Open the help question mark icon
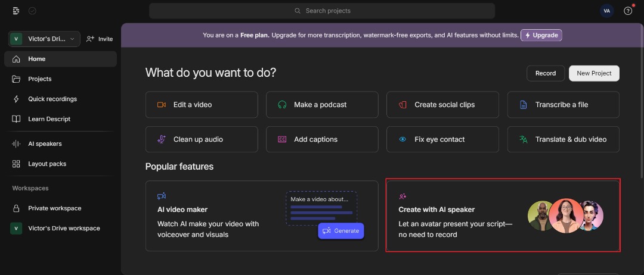644x275 pixels. point(627,11)
